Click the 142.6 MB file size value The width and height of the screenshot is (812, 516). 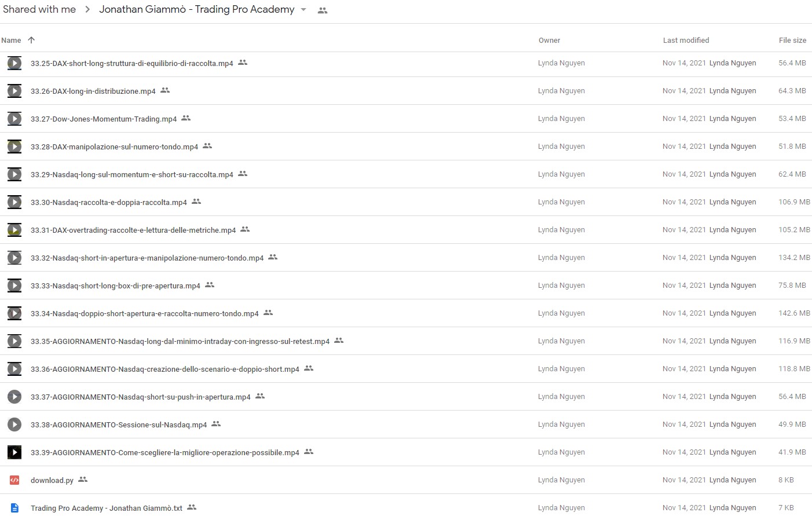point(794,313)
